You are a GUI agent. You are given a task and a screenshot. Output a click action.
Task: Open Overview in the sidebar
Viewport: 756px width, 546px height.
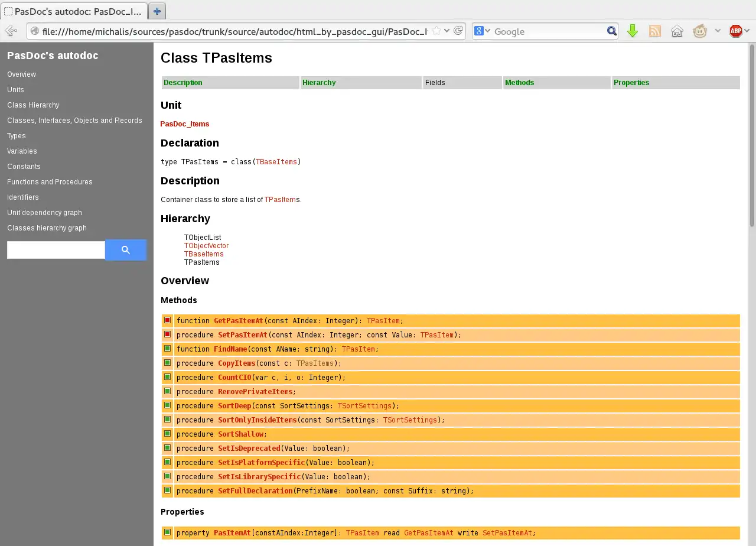click(x=22, y=74)
